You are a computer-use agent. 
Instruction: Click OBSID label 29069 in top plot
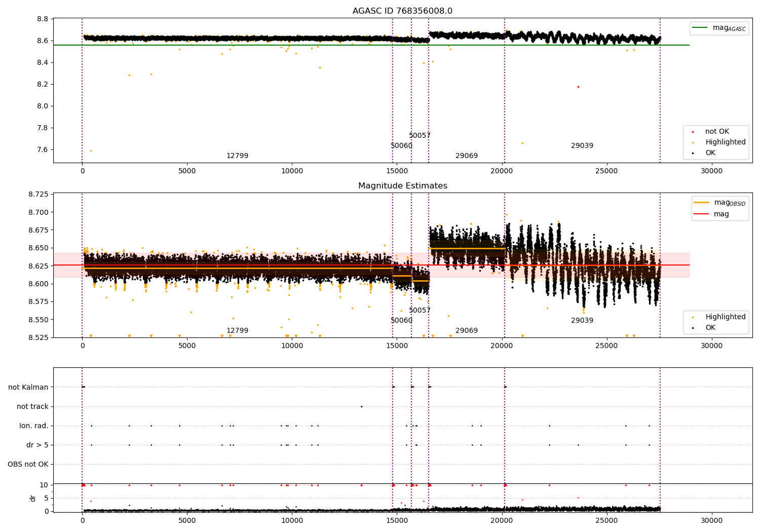click(467, 156)
